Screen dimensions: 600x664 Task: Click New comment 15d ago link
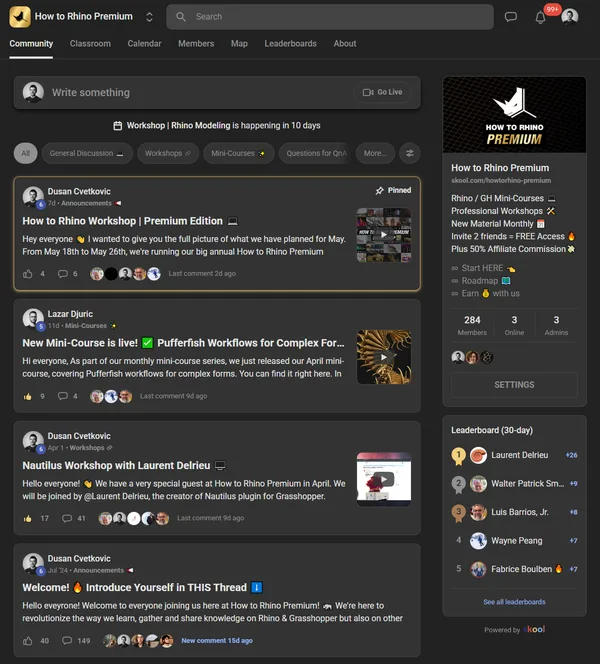click(x=217, y=641)
